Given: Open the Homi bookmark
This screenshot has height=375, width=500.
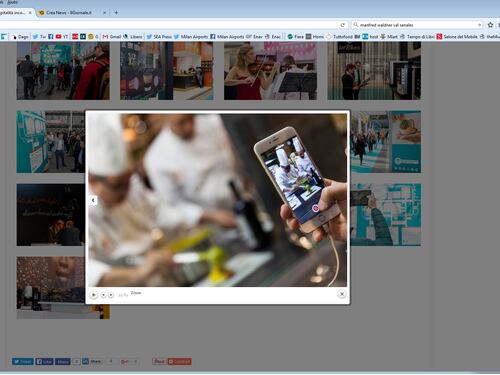Looking at the screenshot, I should point(315,37).
